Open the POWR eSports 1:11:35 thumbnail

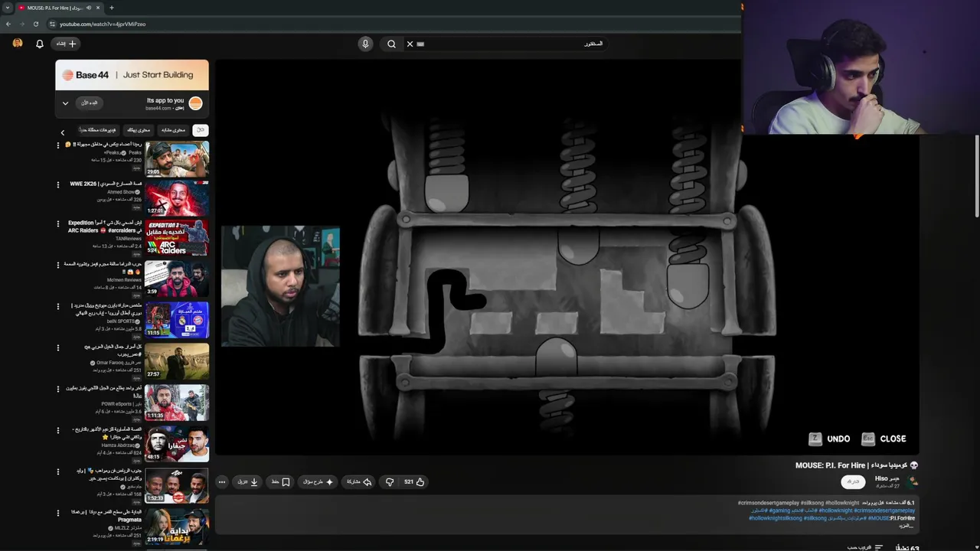[x=177, y=403]
